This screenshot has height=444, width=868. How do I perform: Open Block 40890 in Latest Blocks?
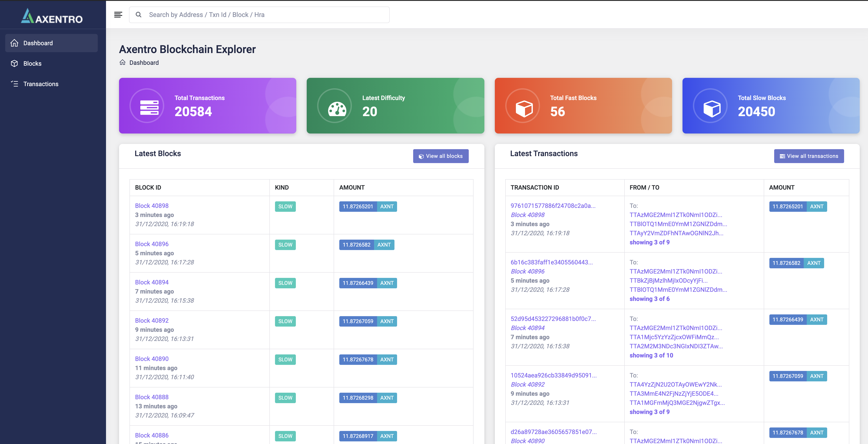coord(152,359)
